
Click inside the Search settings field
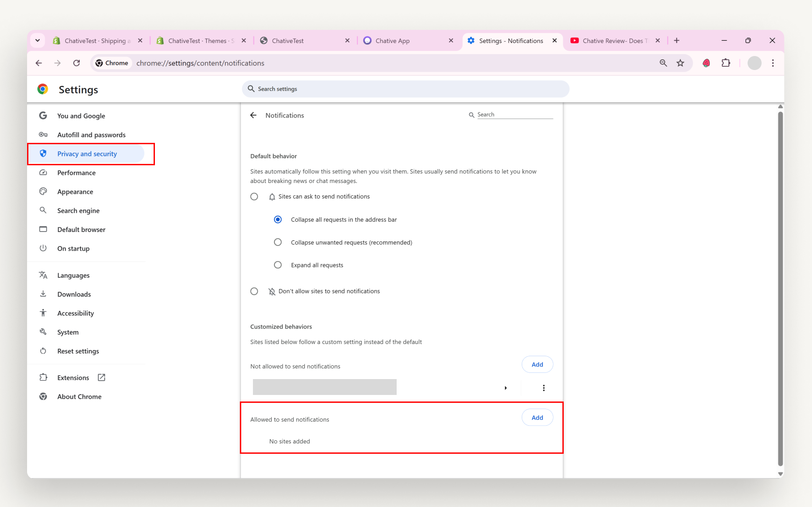click(405, 89)
